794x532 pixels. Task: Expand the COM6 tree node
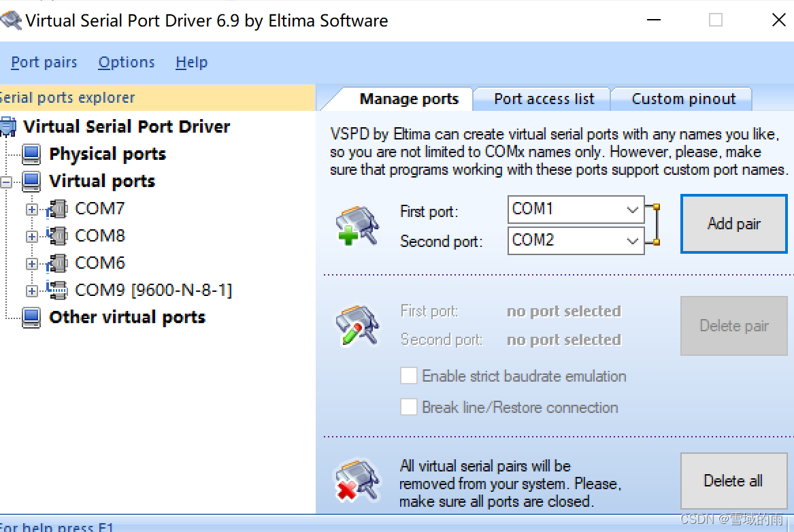click(32, 264)
